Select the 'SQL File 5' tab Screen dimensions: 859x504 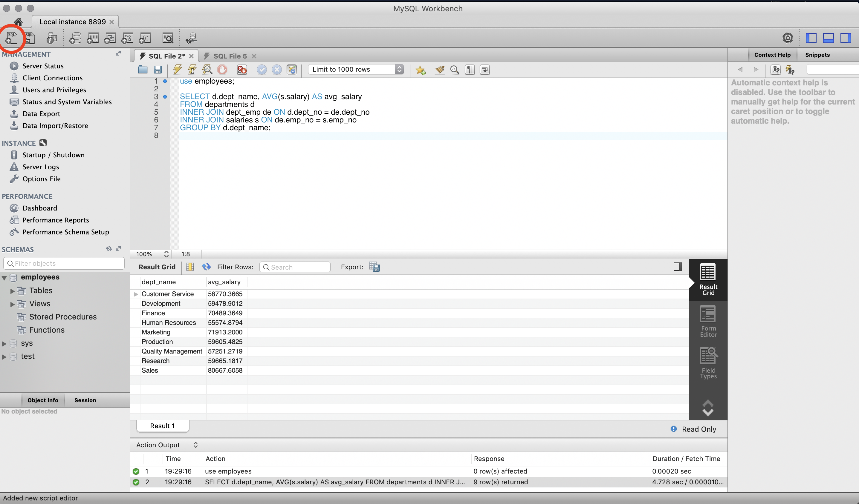pyautogui.click(x=230, y=55)
